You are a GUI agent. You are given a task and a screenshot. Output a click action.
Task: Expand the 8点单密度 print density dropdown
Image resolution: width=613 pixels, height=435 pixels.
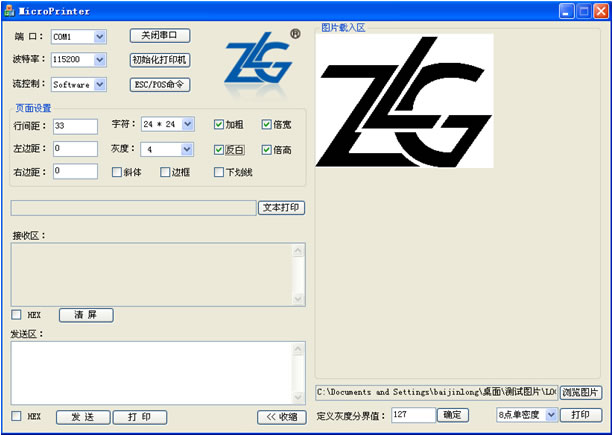(x=551, y=414)
